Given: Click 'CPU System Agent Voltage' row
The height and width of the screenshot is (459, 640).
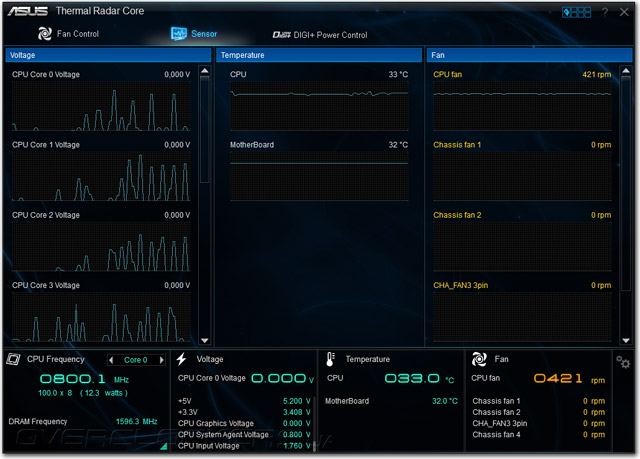Looking at the screenshot, I should [244, 435].
